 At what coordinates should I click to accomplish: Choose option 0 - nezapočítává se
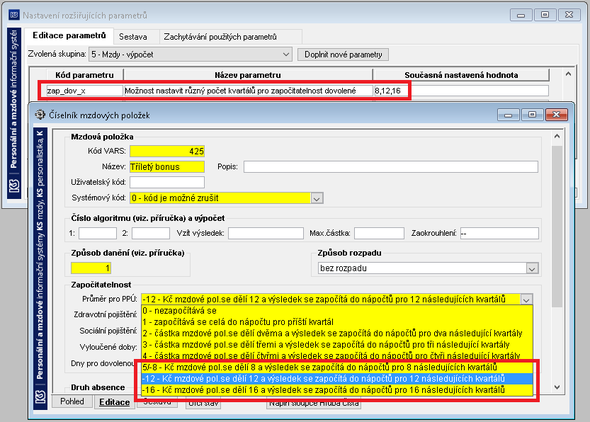click(x=337, y=311)
